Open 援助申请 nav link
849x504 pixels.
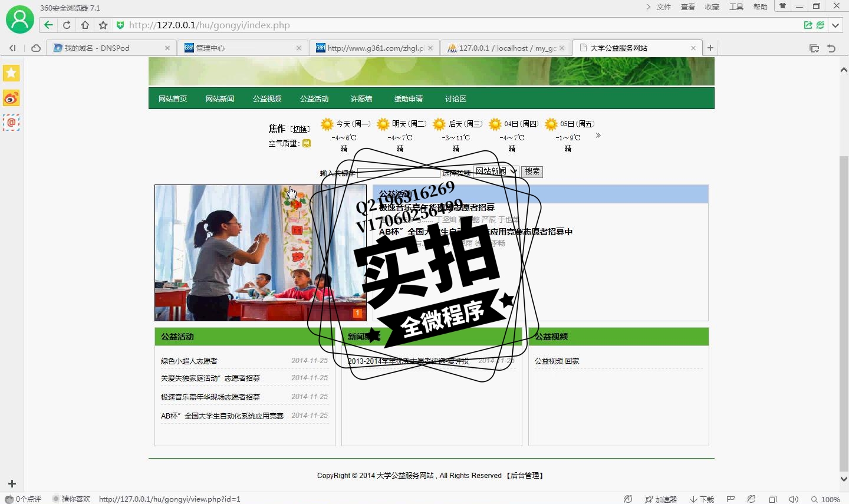click(x=409, y=98)
